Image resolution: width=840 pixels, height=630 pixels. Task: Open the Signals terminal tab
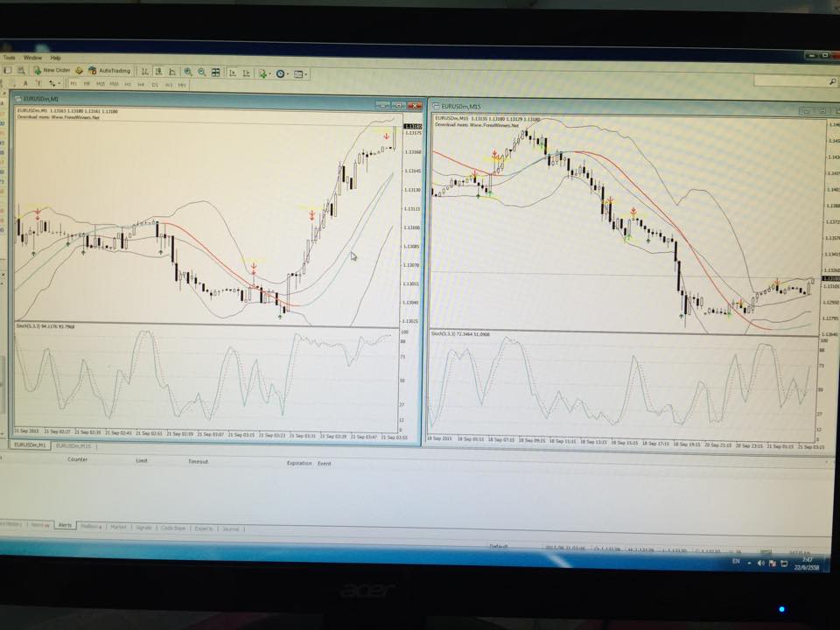(x=143, y=528)
